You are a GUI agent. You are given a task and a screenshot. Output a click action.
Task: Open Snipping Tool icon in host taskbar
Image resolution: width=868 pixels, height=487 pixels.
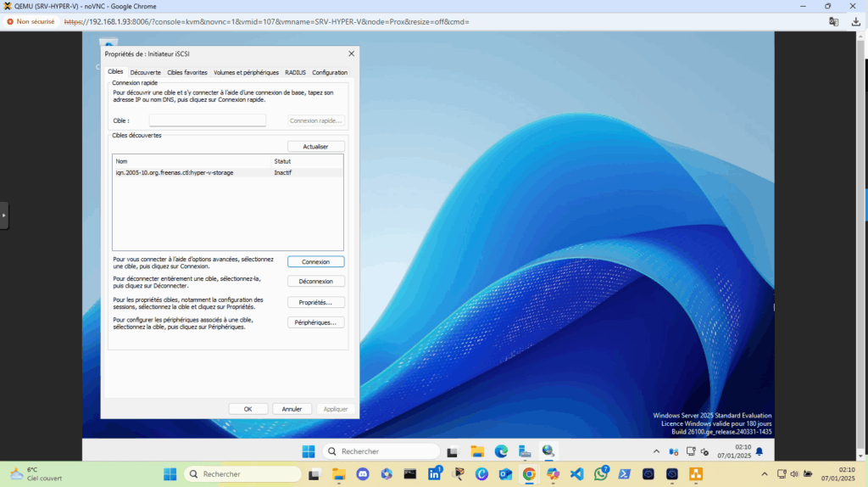point(459,474)
